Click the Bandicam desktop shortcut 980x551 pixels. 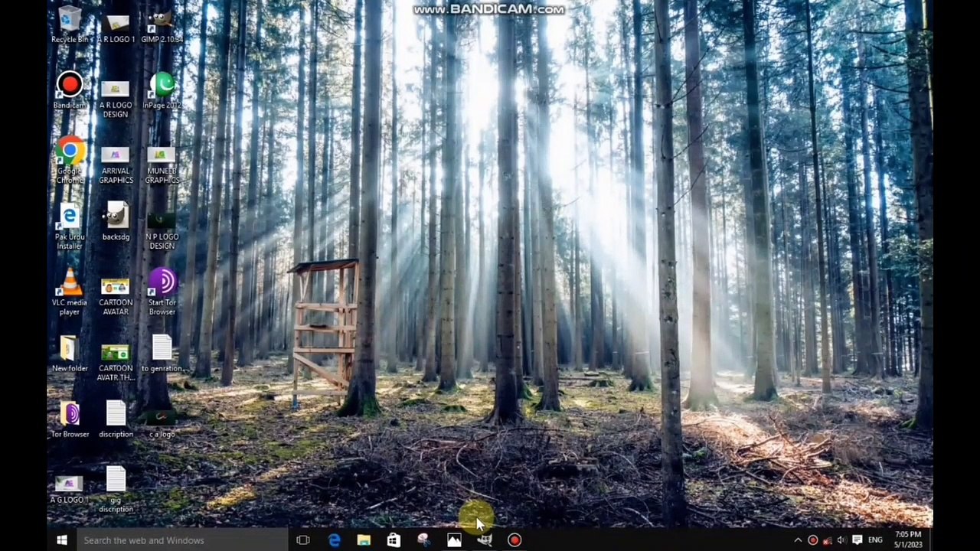pos(70,86)
